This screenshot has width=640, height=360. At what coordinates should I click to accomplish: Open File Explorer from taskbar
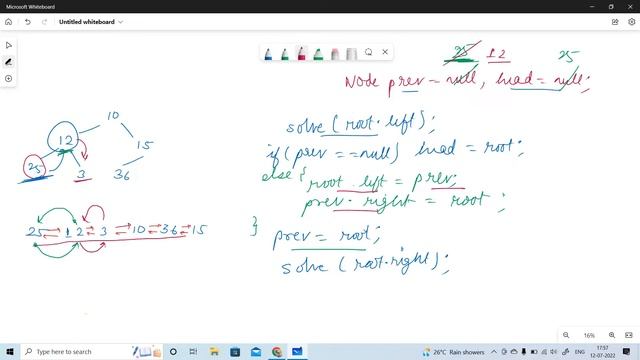[214, 351]
